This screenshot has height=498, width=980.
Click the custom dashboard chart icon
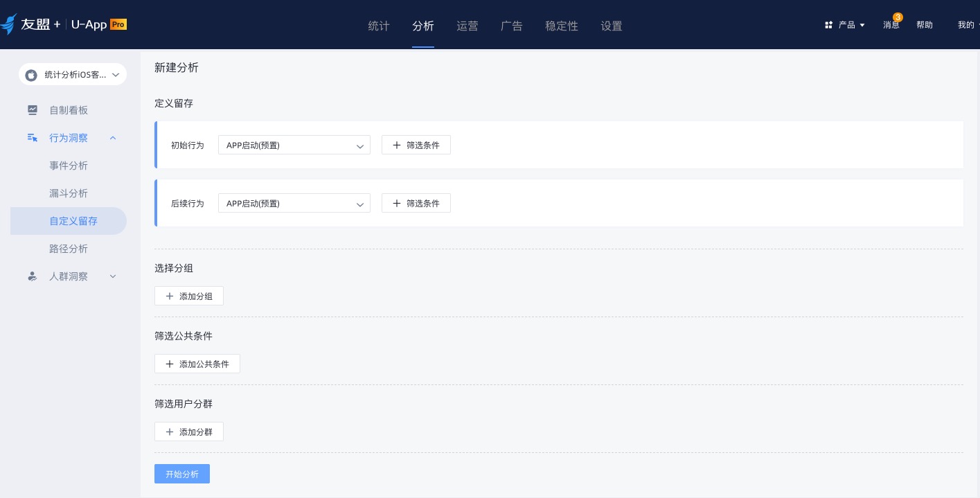pyautogui.click(x=33, y=109)
